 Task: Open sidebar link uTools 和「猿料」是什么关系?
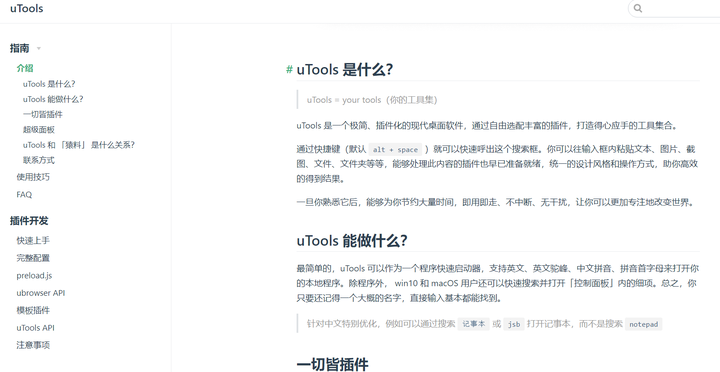coord(79,145)
